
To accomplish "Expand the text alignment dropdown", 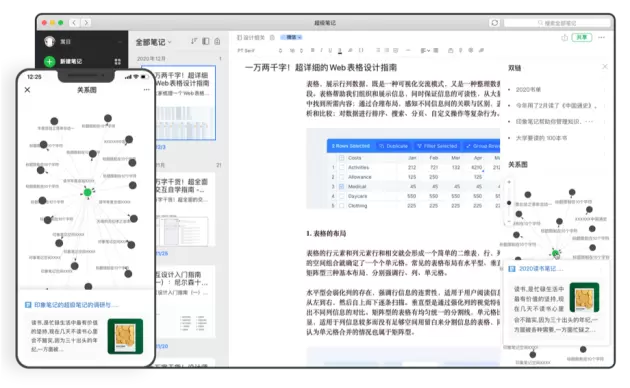I will (425, 51).
